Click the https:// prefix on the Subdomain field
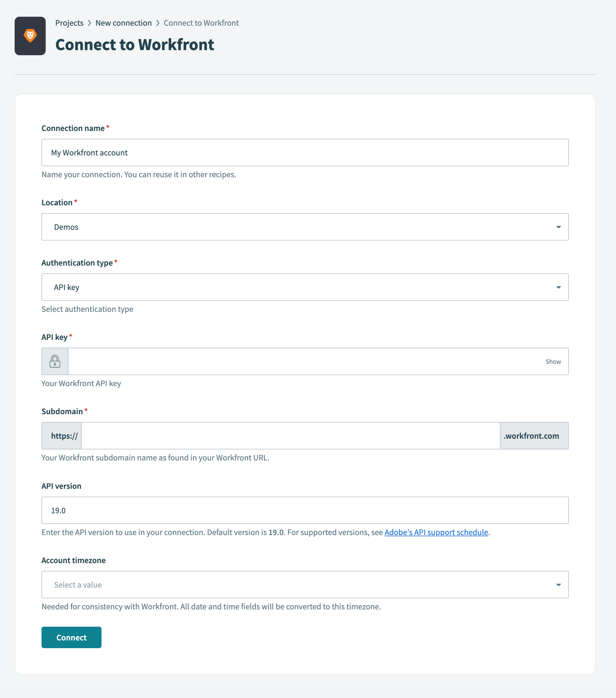 [62, 435]
